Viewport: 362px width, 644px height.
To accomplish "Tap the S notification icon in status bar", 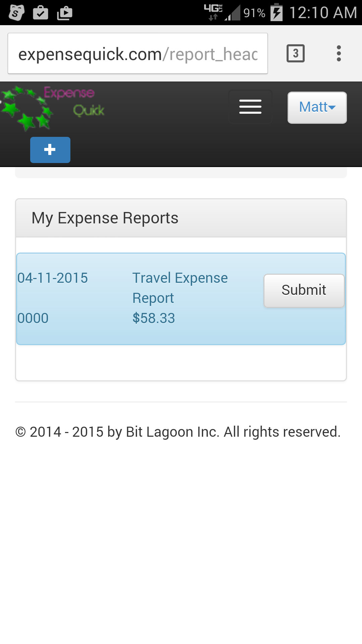I will [x=16, y=13].
